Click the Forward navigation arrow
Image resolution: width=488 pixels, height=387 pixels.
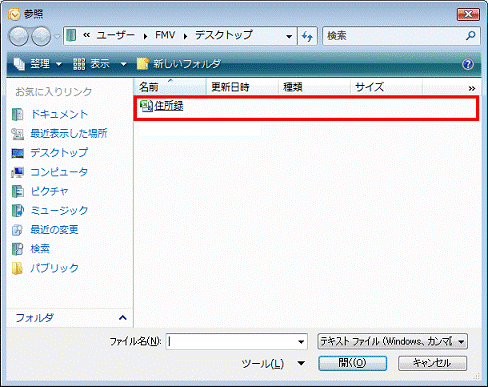click(41, 36)
